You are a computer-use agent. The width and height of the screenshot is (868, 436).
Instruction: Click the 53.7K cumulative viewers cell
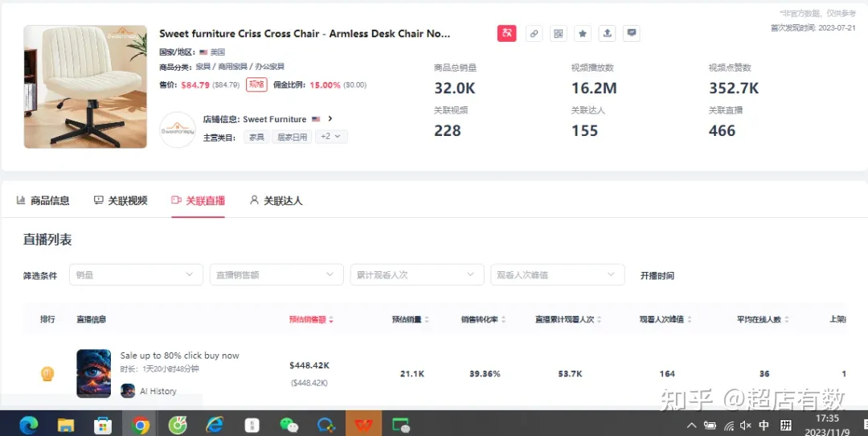point(570,374)
